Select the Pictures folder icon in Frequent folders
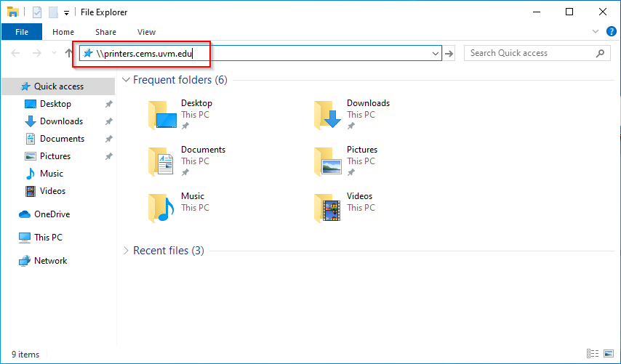 (x=327, y=161)
